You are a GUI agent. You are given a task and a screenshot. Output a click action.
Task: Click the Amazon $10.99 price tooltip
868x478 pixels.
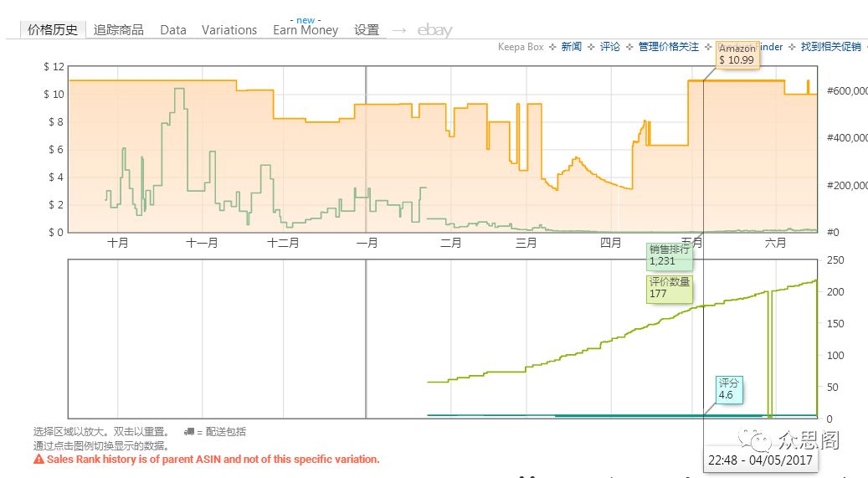pos(737,55)
